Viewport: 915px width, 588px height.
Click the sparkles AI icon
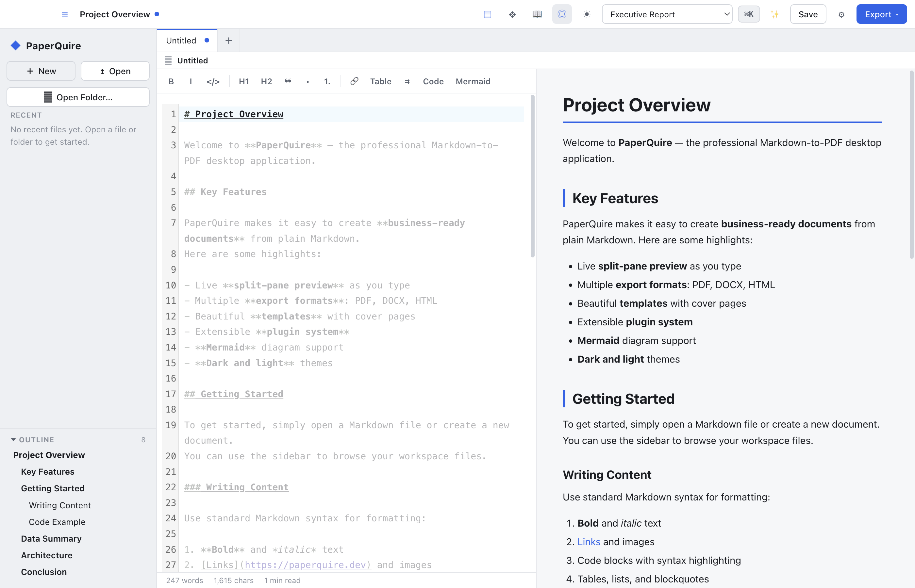[775, 14]
